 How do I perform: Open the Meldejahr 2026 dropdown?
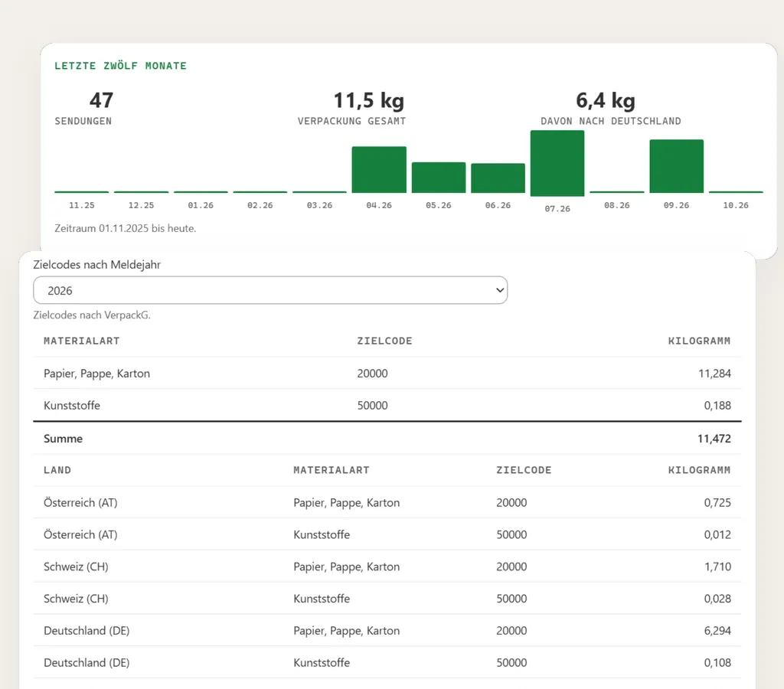click(270, 290)
